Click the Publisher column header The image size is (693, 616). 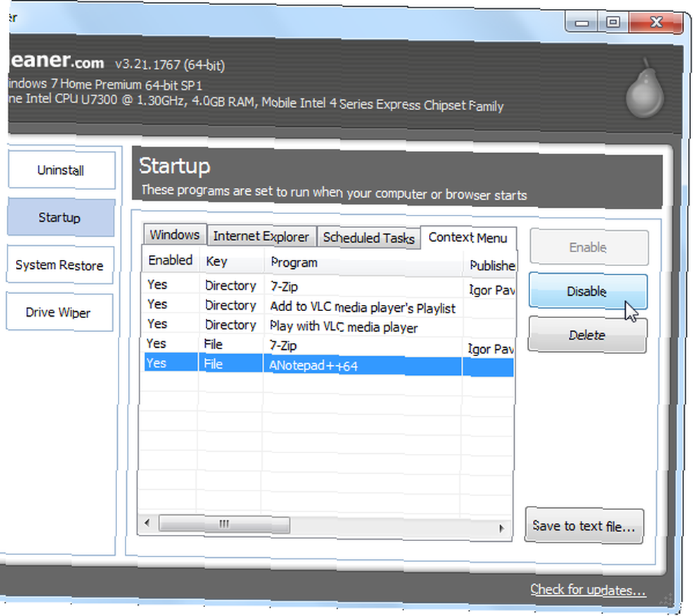[x=491, y=265]
